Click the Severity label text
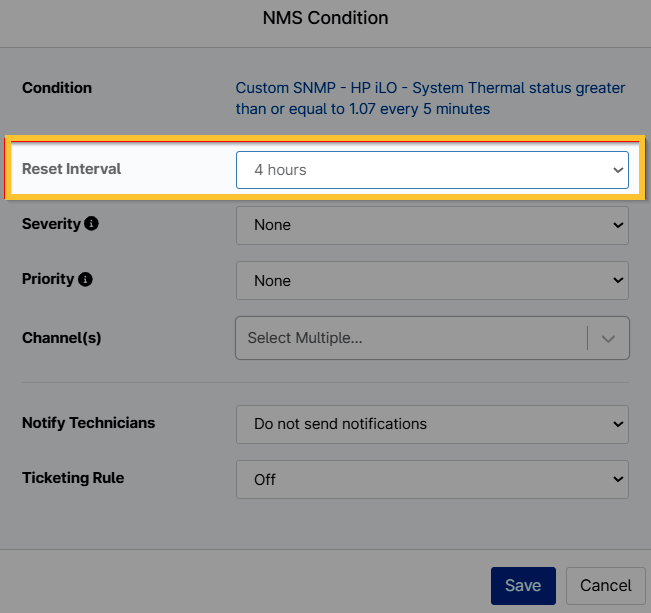The width and height of the screenshot is (651, 613). [x=51, y=224]
